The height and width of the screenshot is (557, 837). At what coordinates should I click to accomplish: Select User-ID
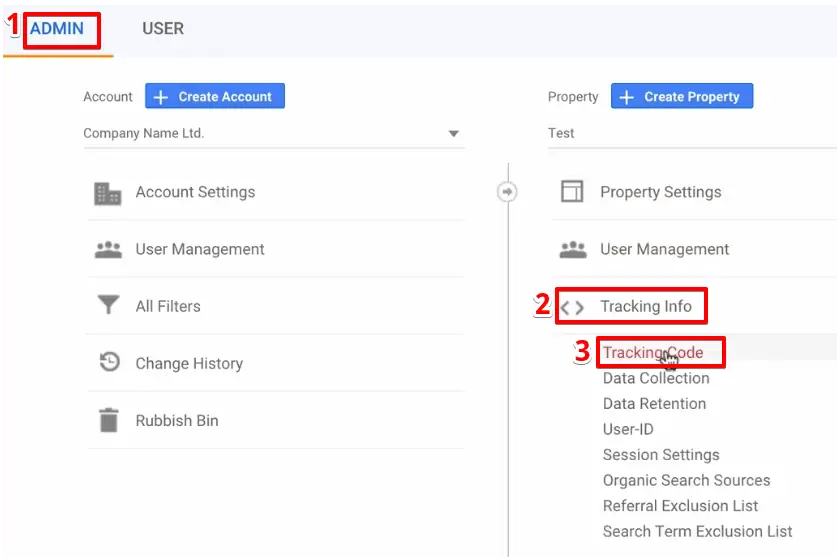[x=628, y=429]
